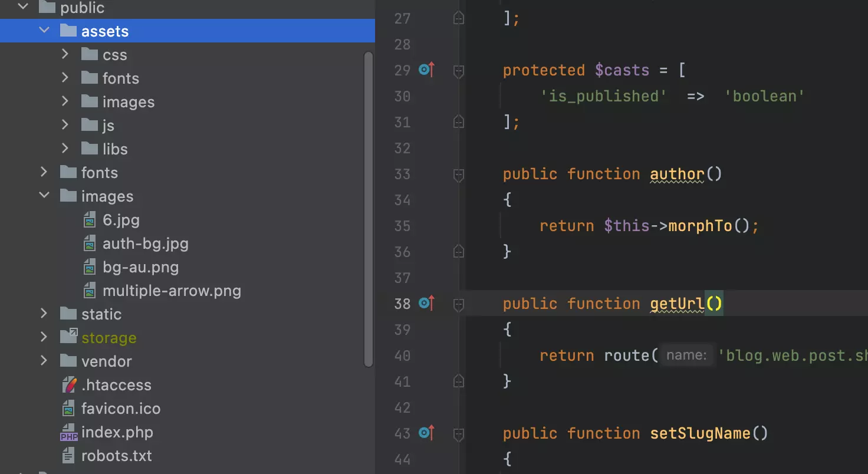Click the index.php PHP file icon
Screen dimensions: 868x474
coord(69,433)
